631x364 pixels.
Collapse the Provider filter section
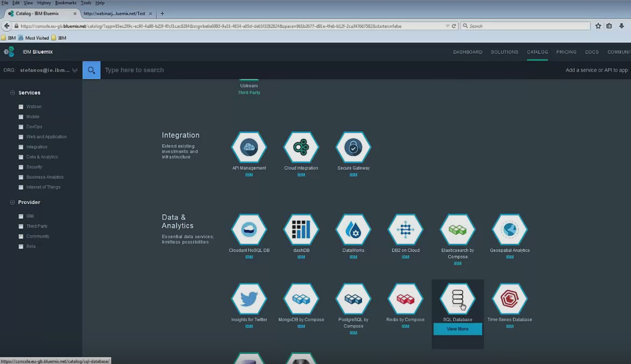(12, 203)
